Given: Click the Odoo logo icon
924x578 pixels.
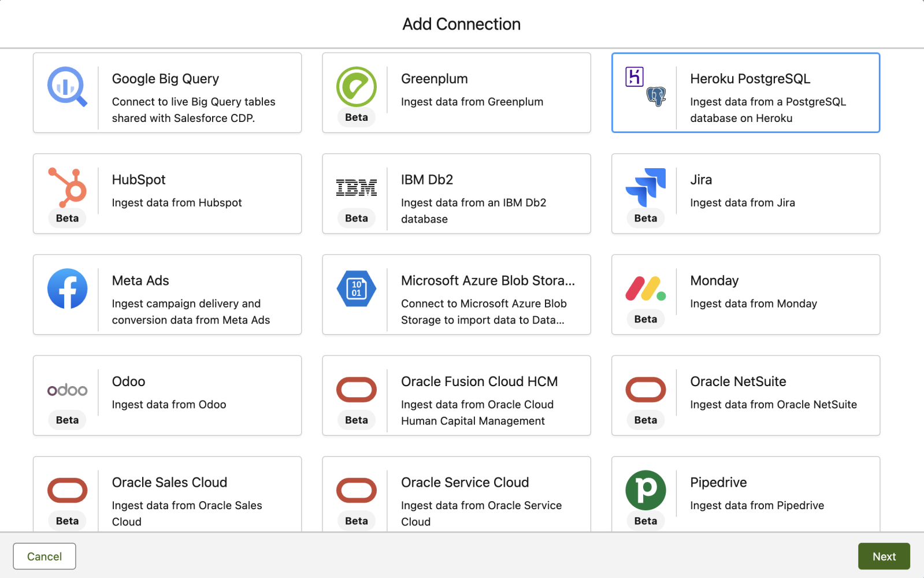Looking at the screenshot, I should tap(67, 390).
